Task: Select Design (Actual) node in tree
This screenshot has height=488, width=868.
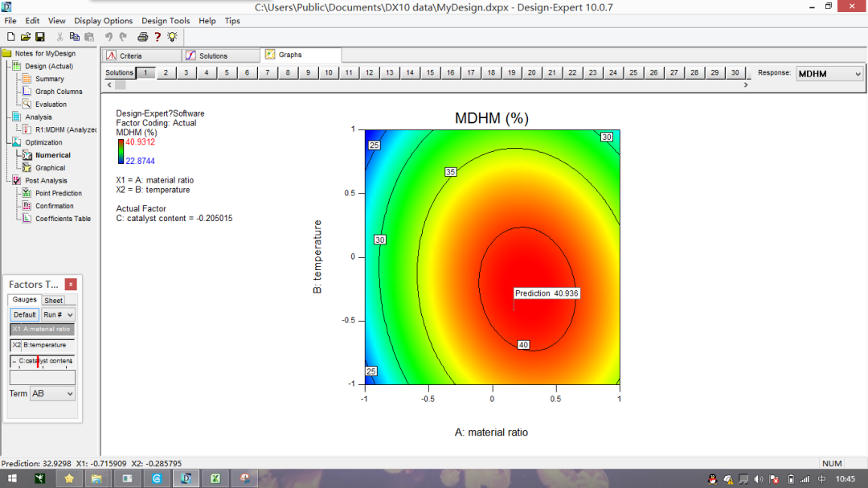Action: (49, 67)
